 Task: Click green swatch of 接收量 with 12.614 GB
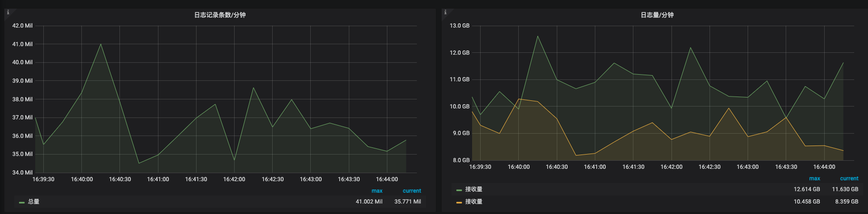click(x=459, y=190)
